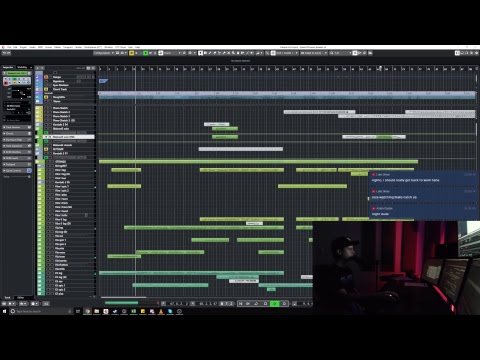This screenshot has height=360, width=480.
Task: Expand the Chords inspector section
Action: pyautogui.click(x=17, y=133)
